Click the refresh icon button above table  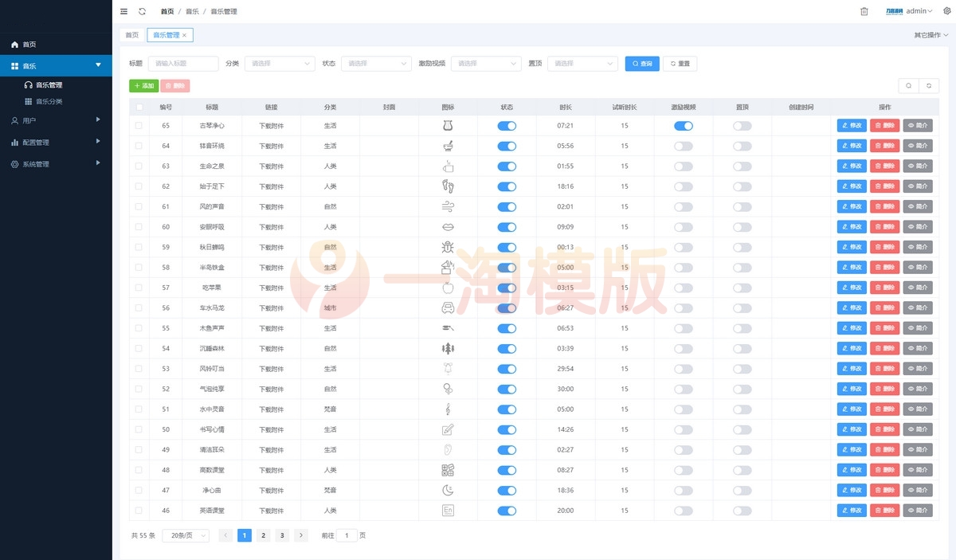(x=929, y=85)
